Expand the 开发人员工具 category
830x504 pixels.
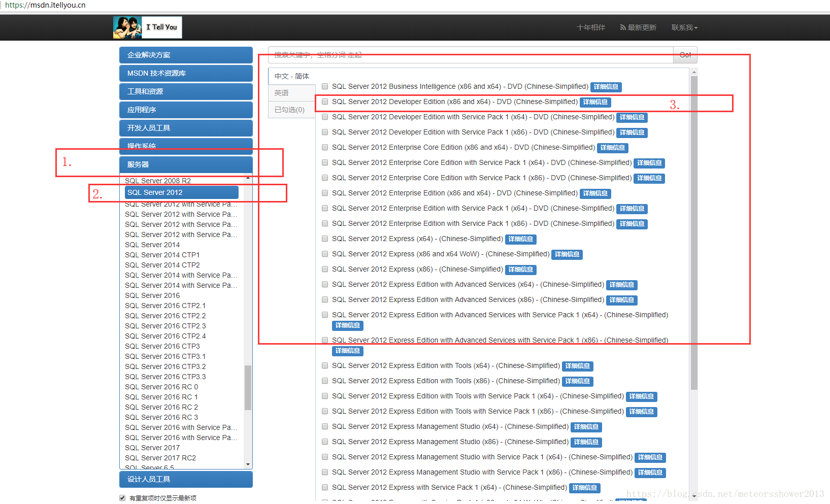point(186,128)
